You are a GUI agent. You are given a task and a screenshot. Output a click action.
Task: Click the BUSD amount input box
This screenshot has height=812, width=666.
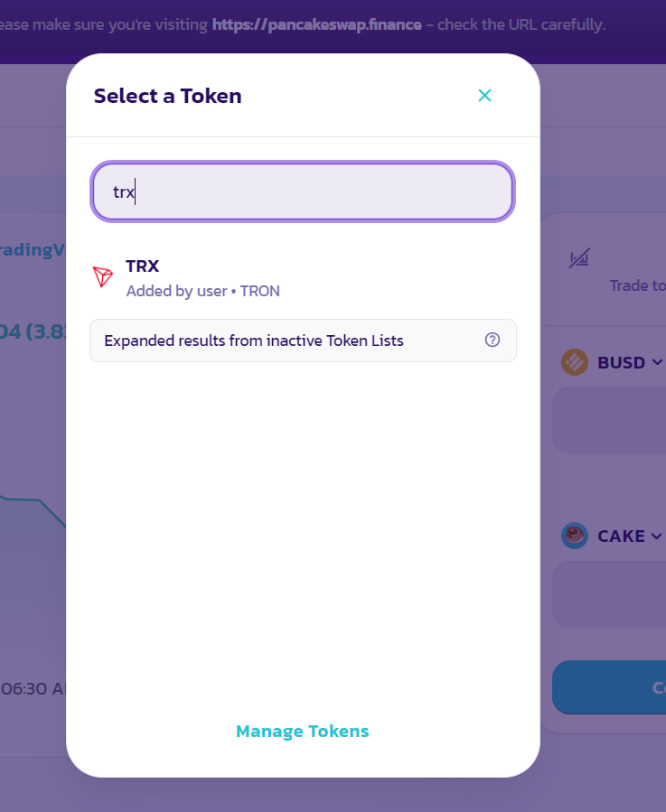click(x=609, y=421)
